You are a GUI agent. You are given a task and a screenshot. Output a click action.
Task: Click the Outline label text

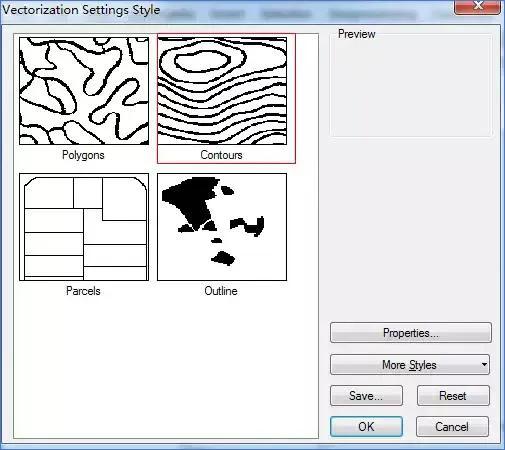pos(221,291)
